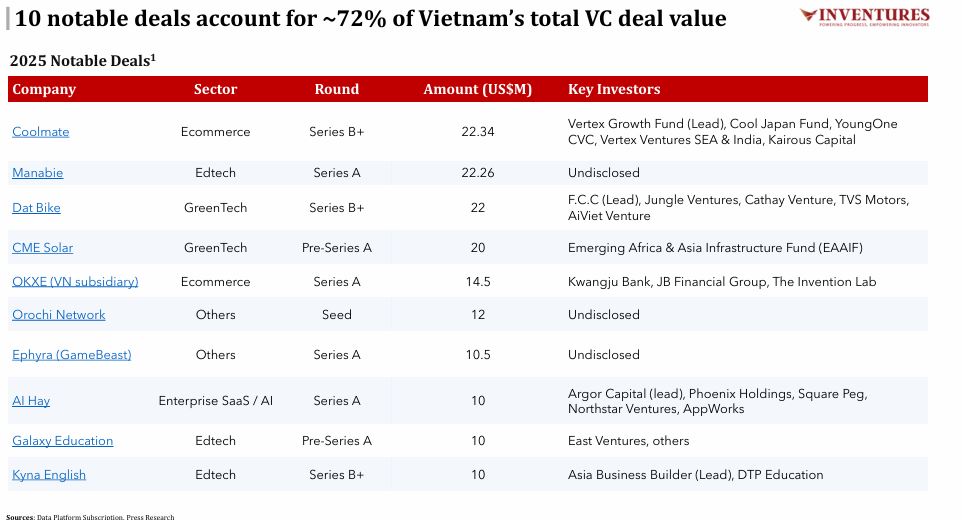The height and width of the screenshot is (520, 962).
Task: Click the Manabie hyperlink
Action: [38, 173]
